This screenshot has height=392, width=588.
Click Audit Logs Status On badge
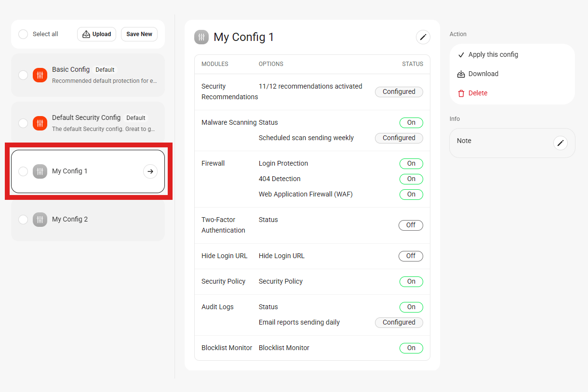411,307
